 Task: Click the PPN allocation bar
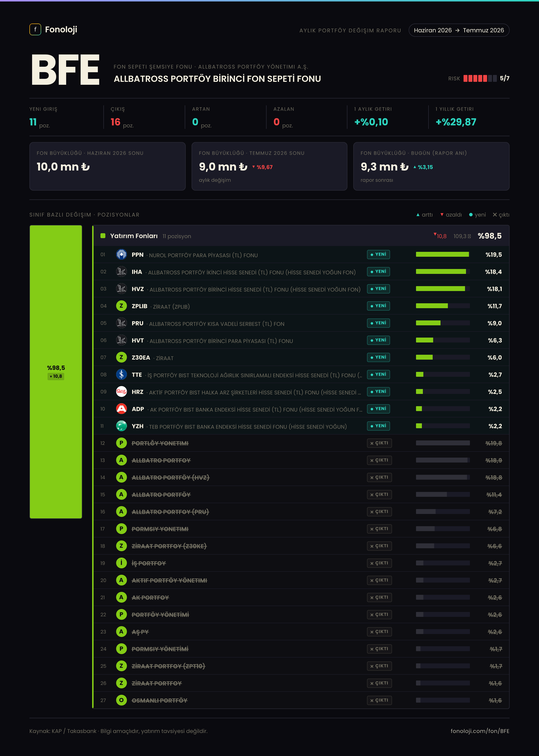(x=443, y=255)
